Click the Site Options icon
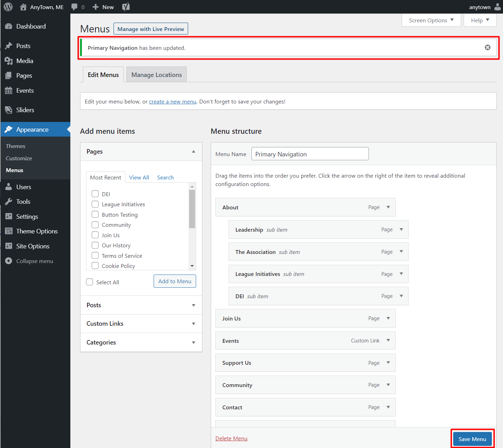Screen dimensions: 503x448 tap(9, 246)
